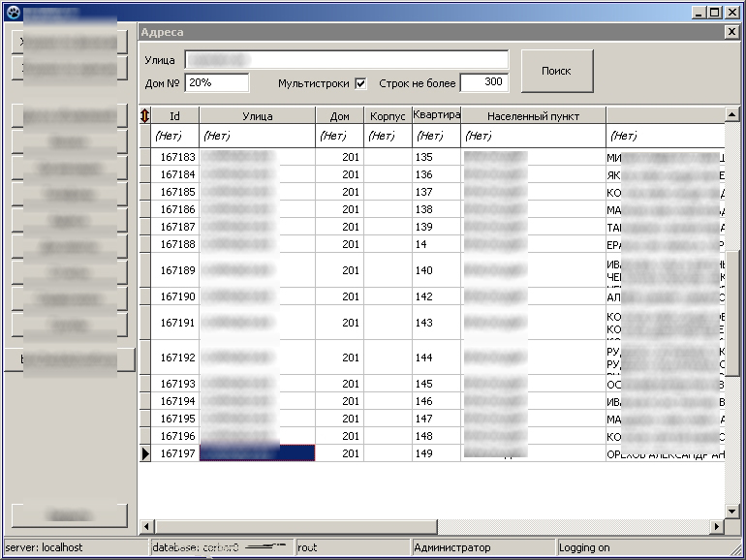Viewport: 746px width, 560px height.
Task: Sort by the Id column header
Action: (174, 116)
